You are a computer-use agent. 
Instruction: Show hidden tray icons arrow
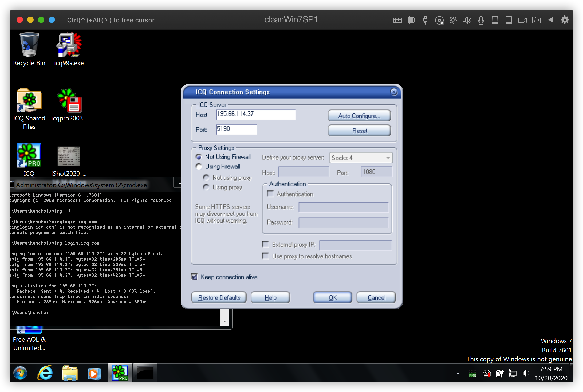(x=458, y=374)
